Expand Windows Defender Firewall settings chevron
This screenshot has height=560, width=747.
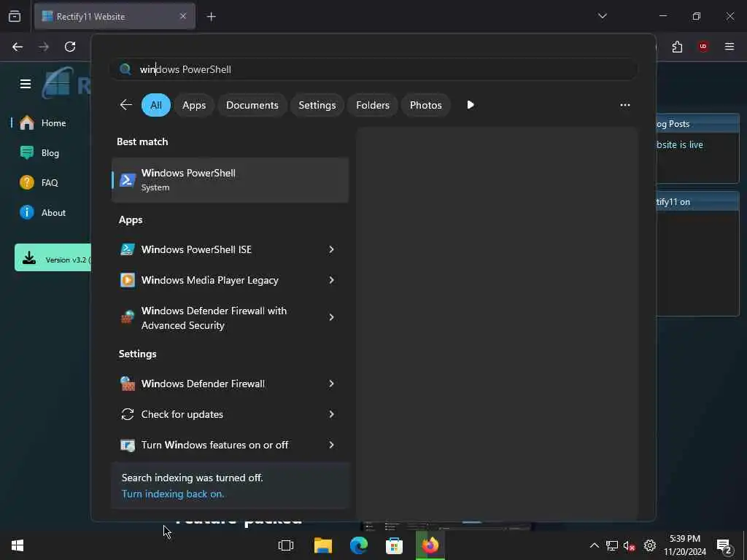[331, 384]
